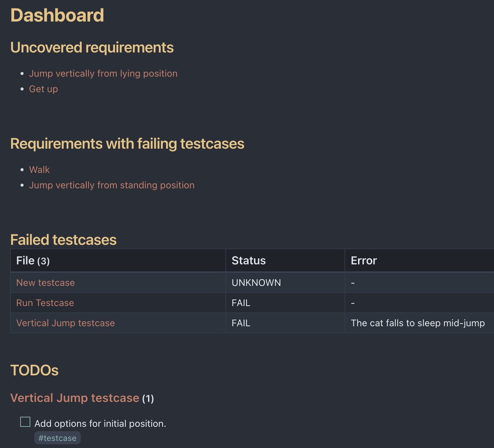Image resolution: width=494 pixels, height=448 pixels.
Task: Click the "Uncovered requirements" heading
Action: pos(92,47)
